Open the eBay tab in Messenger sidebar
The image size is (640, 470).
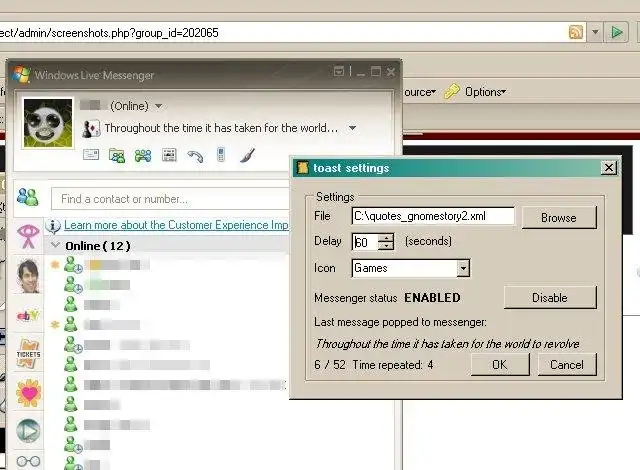pyautogui.click(x=28, y=315)
